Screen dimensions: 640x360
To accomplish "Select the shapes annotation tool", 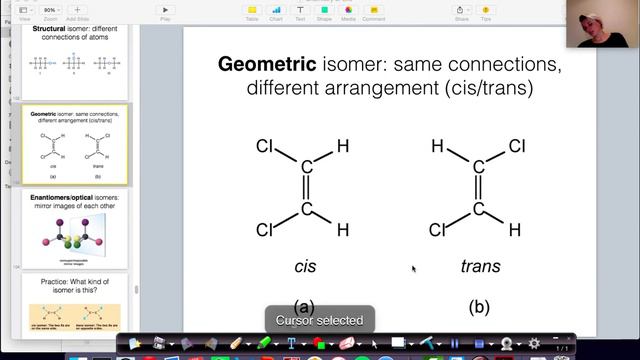I will click(x=319, y=344).
